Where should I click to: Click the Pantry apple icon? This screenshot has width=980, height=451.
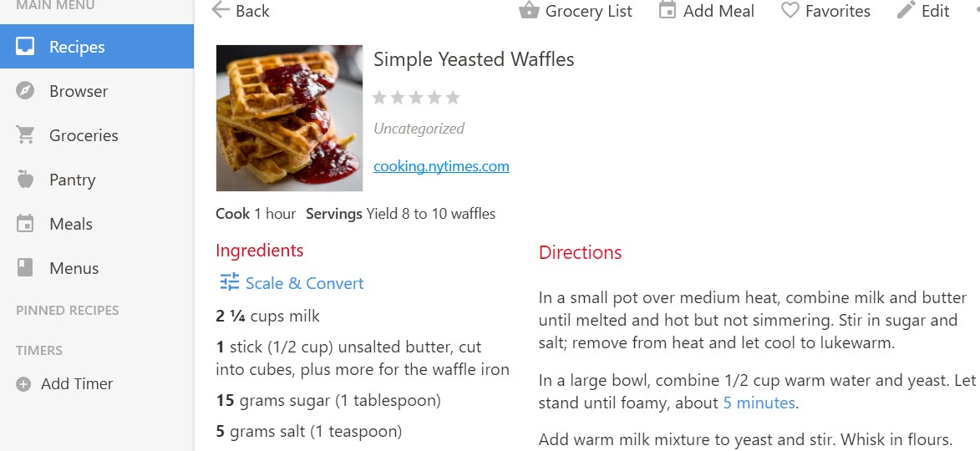click(x=25, y=180)
